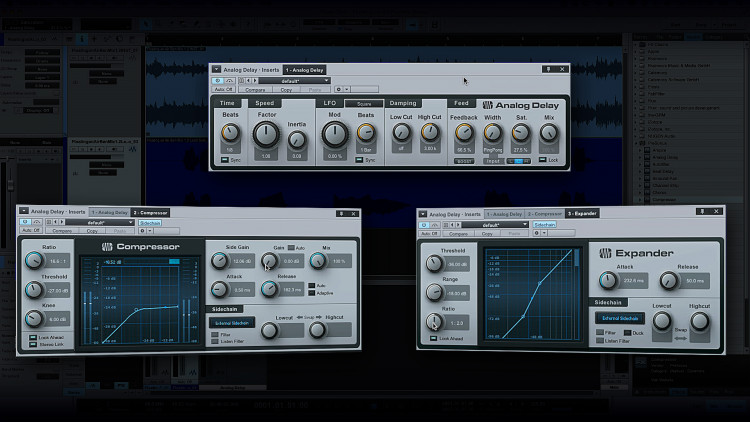Switch to 2 - Compressor tab in Expander window
750x422 pixels.
tap(544, 214)
